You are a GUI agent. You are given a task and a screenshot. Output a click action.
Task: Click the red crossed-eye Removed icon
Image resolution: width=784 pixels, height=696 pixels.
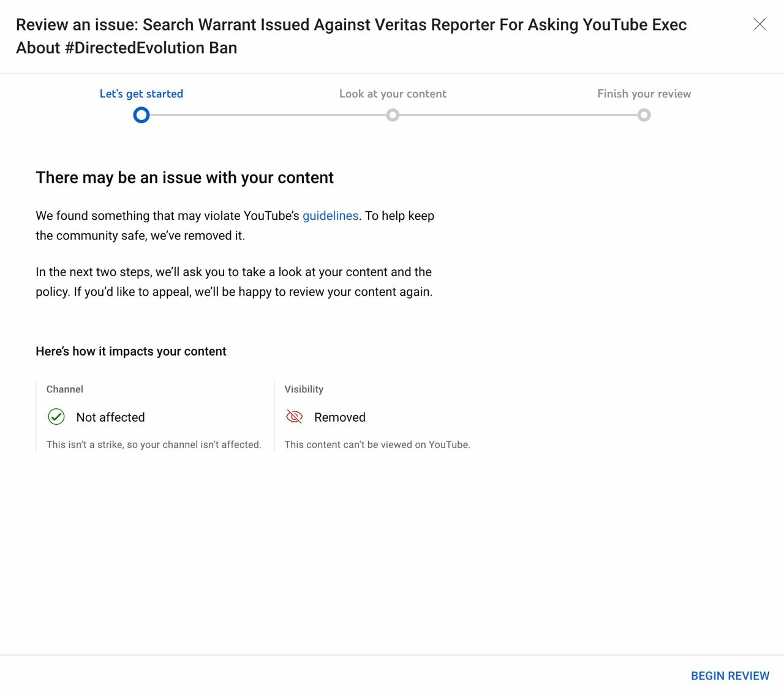tap(295, 417)
